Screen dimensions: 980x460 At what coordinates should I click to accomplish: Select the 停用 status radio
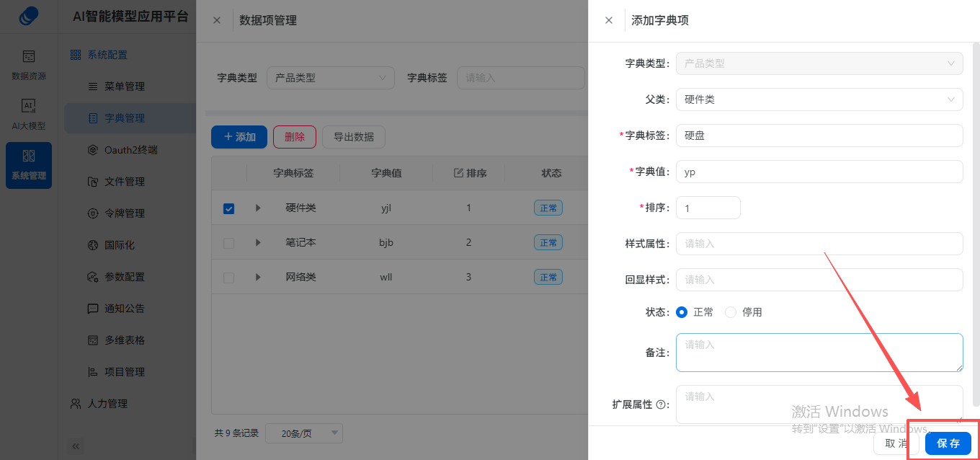(x=731, y=312)
